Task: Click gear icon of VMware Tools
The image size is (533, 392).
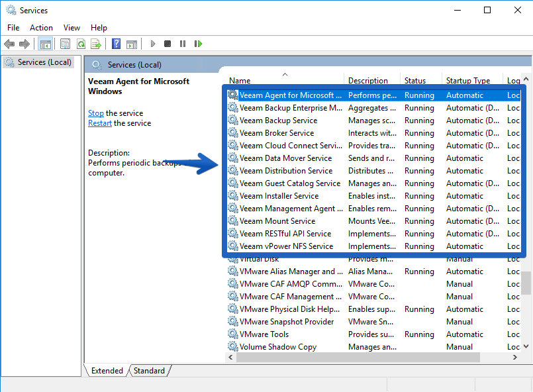Action: coord(233,334)
